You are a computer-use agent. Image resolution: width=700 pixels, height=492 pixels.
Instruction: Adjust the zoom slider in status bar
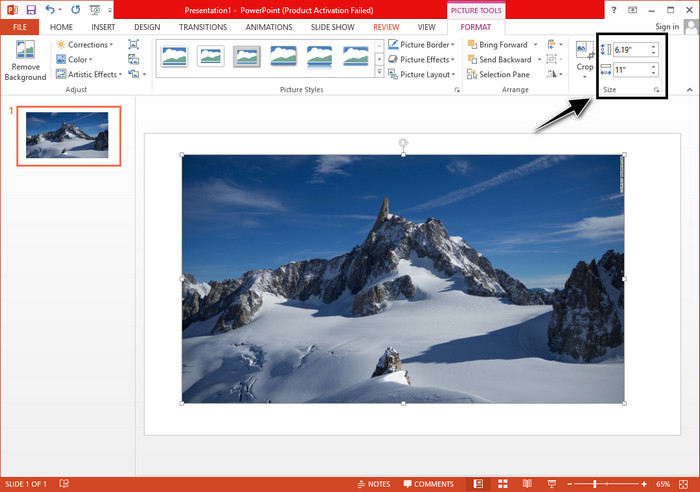[x=595, y=484]
